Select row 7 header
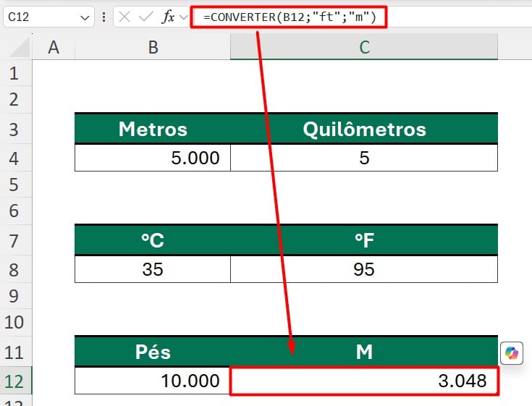 pos(16,240)
